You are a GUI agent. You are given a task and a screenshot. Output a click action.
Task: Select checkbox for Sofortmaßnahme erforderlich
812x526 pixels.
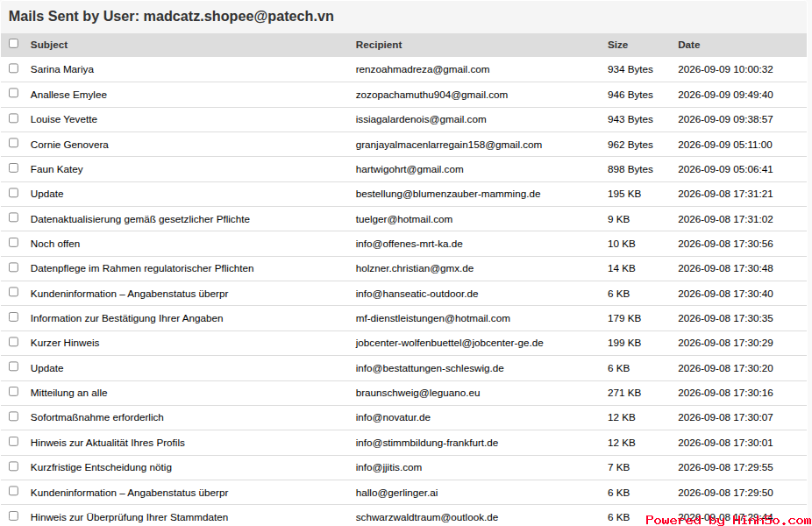point(13,416)
